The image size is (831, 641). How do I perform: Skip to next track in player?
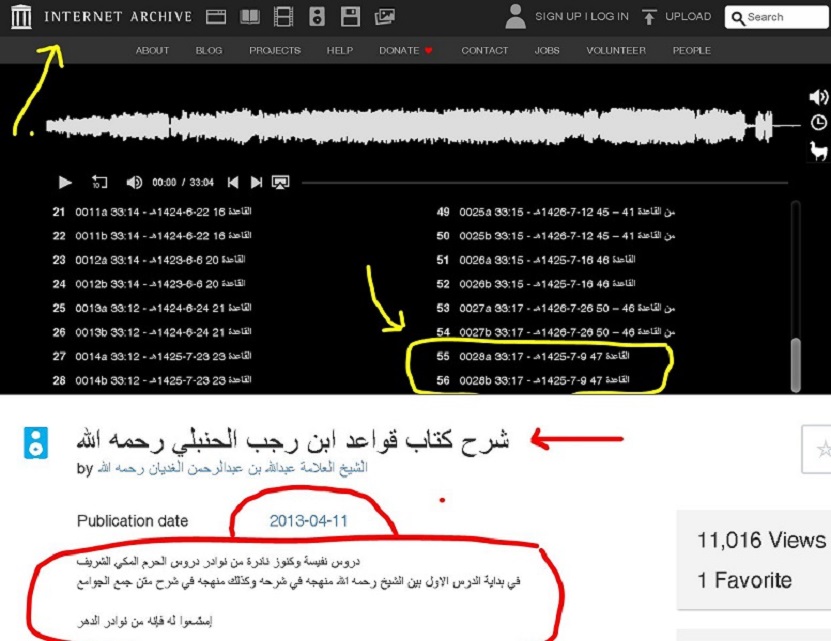257,182
